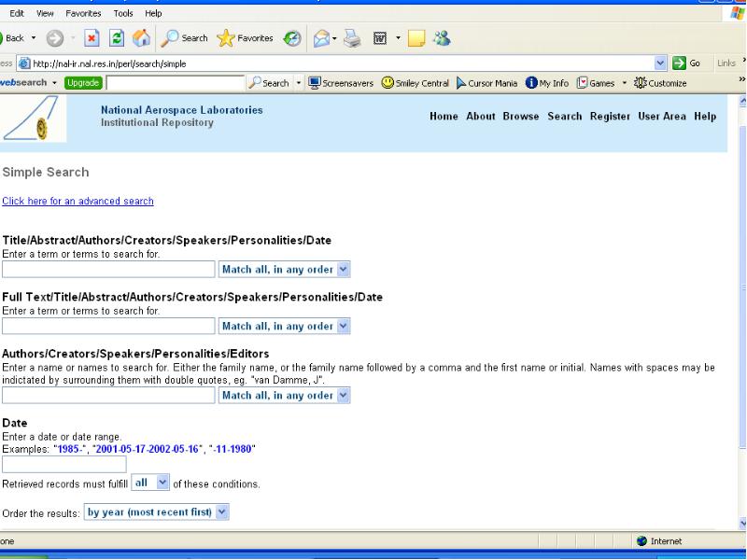Open Favorites with the star icon
Screen dimensions: 747x560
[x=245, y=38]
